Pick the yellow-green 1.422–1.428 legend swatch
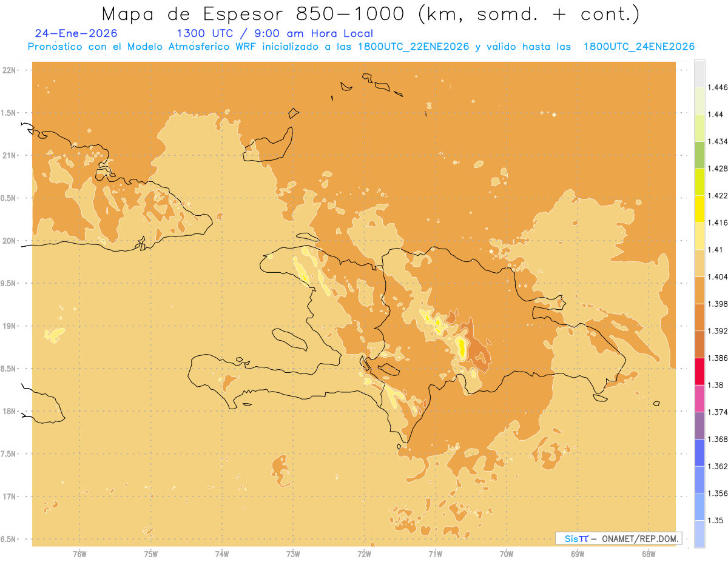 pyautogui.click(x=699, y=182)
